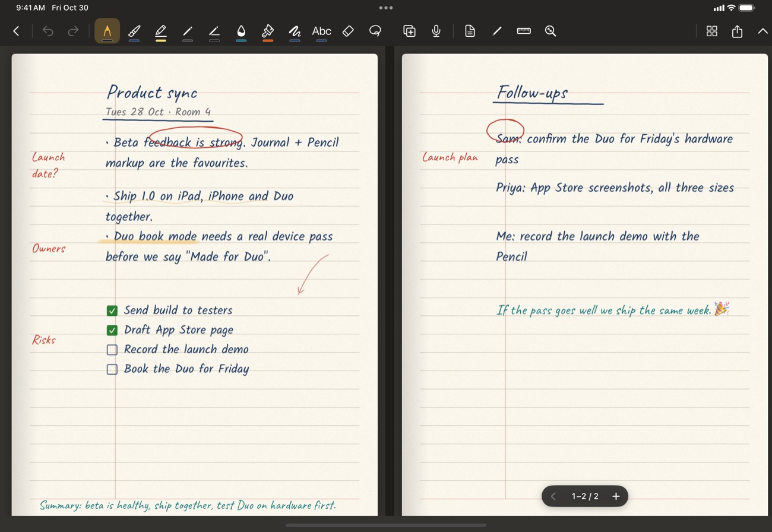Share or export the notebook

738,31
